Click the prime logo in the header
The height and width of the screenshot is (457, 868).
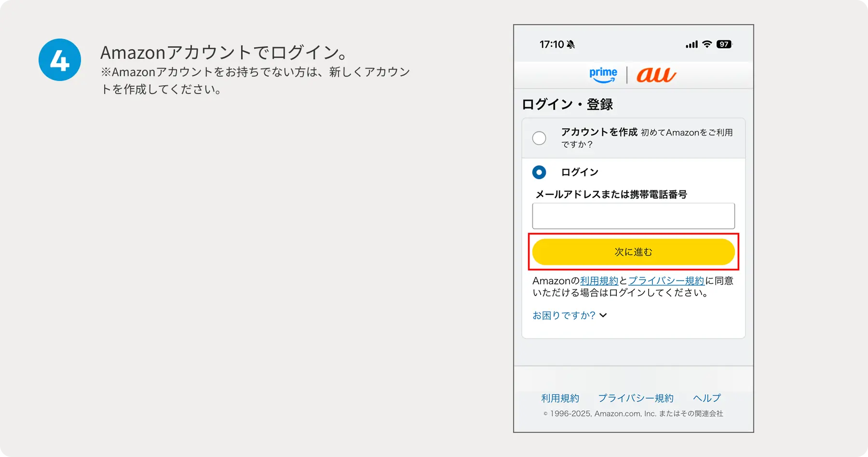click(602, 75)
